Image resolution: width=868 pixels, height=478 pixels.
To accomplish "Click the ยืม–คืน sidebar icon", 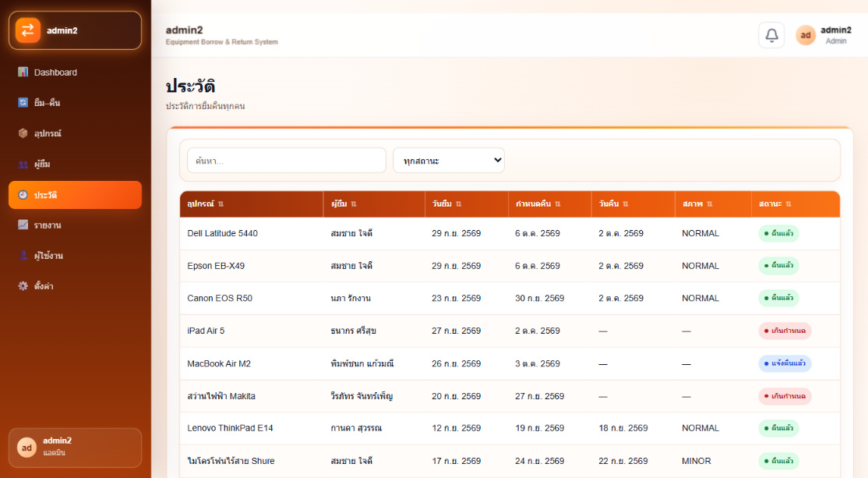I will tap(23, 102).
